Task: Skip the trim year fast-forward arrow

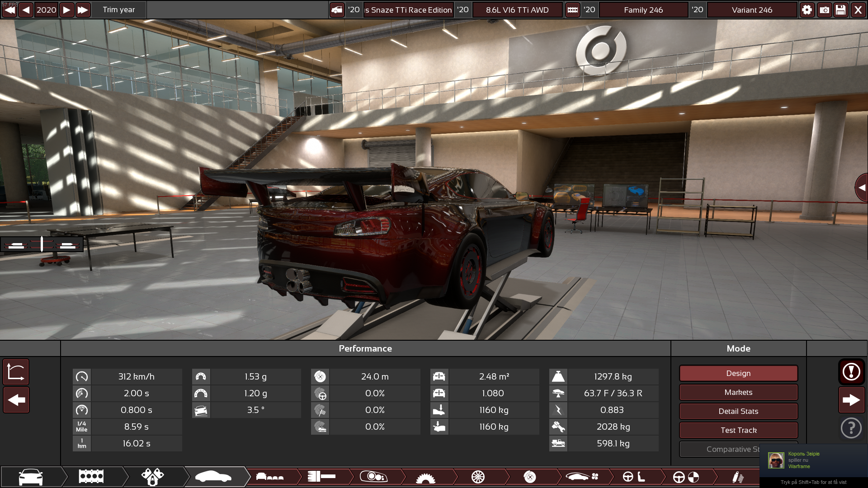Action: (83, 10)
